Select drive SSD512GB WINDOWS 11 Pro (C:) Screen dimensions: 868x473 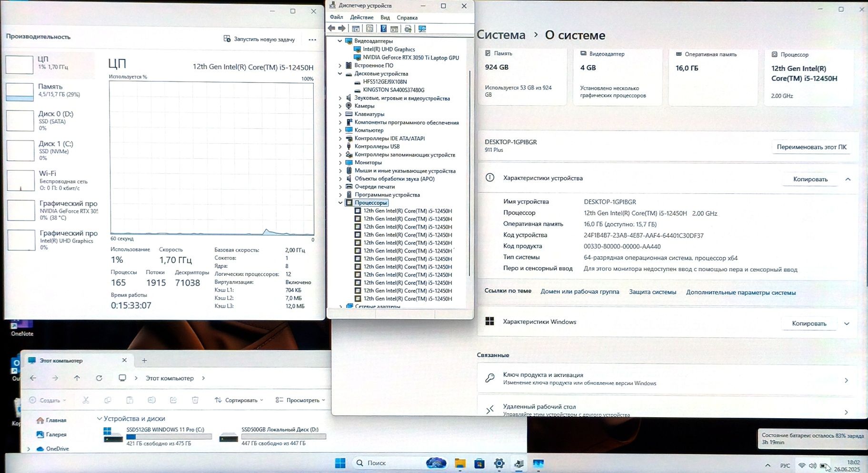pyautogui.click(x=158, y=436)
